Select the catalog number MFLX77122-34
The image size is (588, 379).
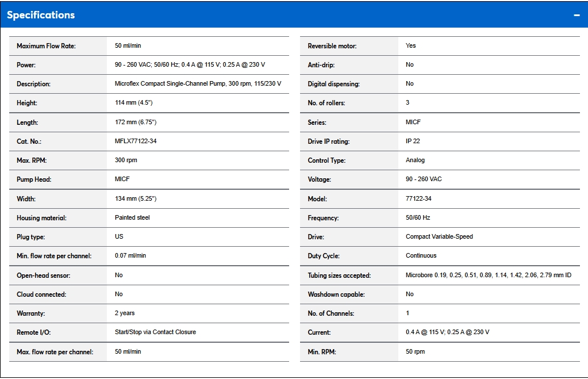[x=136, y=141]
